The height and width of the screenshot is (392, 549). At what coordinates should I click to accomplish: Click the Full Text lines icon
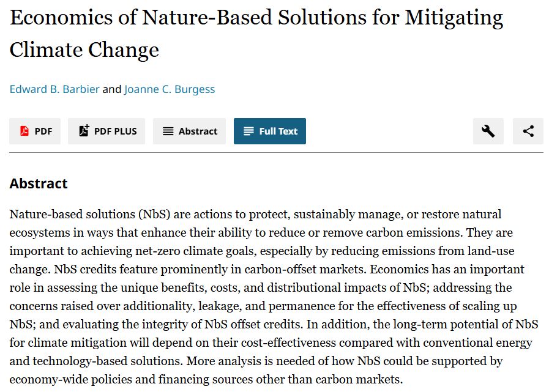pyautogui.click(x=248, y=131)
